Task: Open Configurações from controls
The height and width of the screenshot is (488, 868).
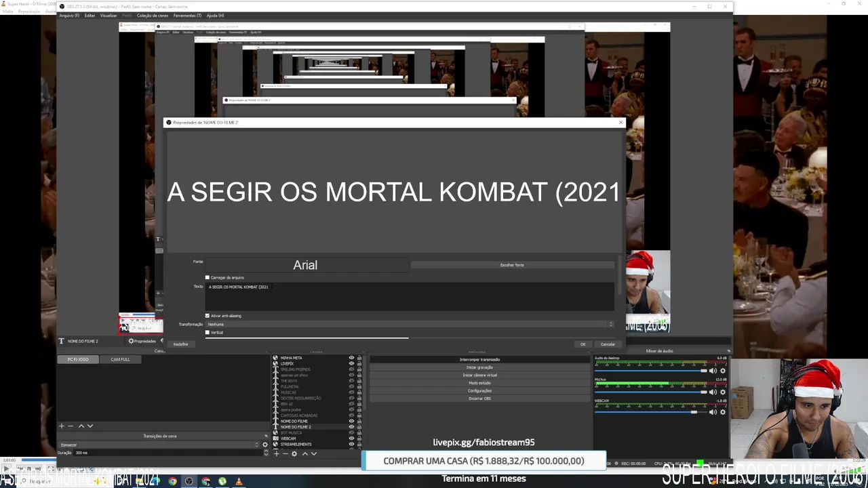Action: [x=480, y=390]
